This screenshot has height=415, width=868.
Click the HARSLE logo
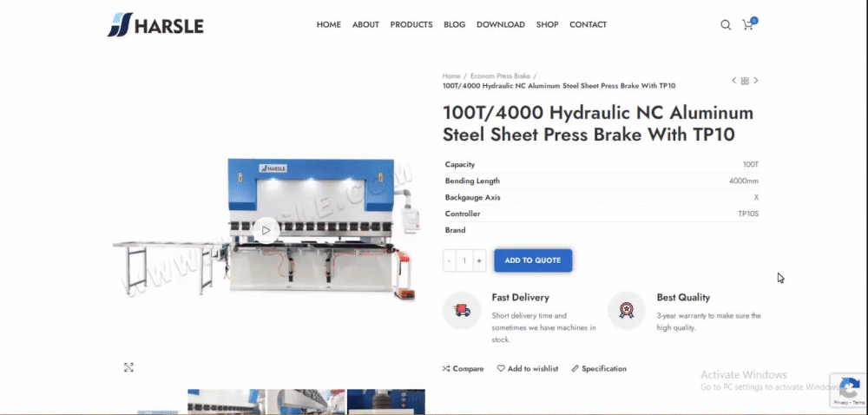click(x=155, y=25)
